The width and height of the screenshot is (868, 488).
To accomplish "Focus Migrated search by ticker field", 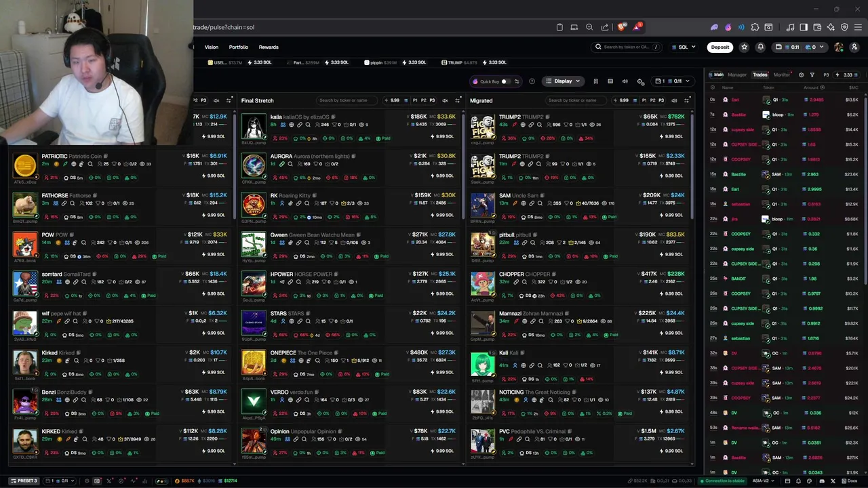I will point(575,100).
